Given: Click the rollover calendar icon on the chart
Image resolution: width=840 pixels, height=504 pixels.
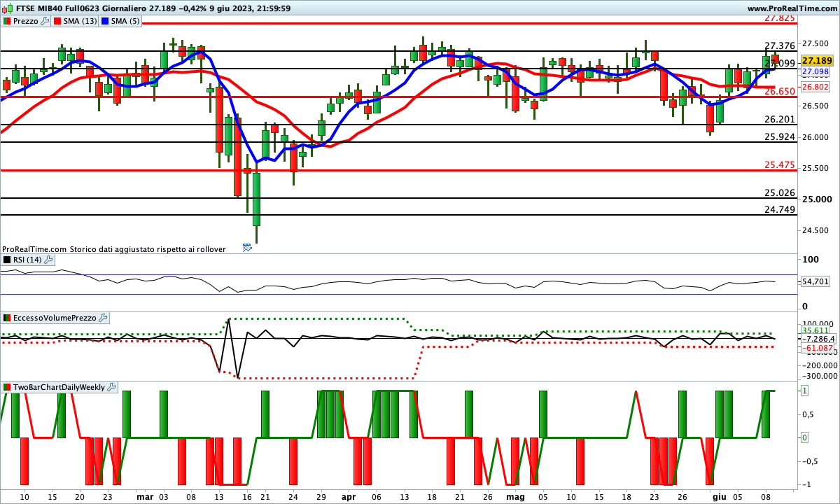Looking at the screenshot, I should point(246,247).
